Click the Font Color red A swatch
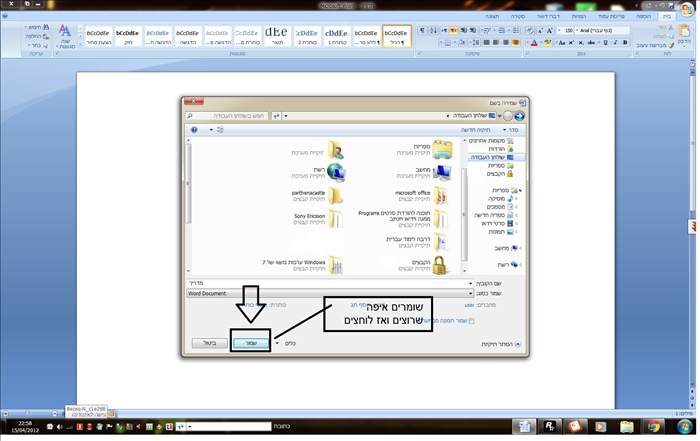This screenshot has width=700, height=441. tap(534, 42)
